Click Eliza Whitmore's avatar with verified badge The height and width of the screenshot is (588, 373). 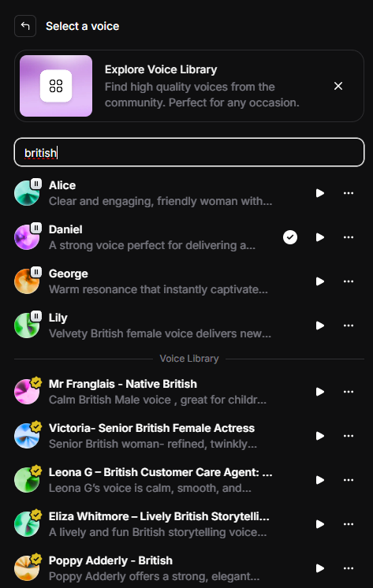click(x=27, y=524)
